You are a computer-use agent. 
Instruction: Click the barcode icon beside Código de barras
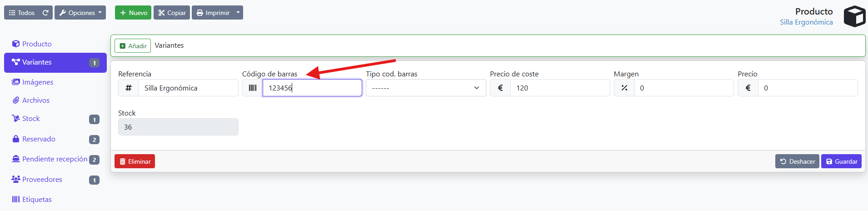(x=253, y=88)
